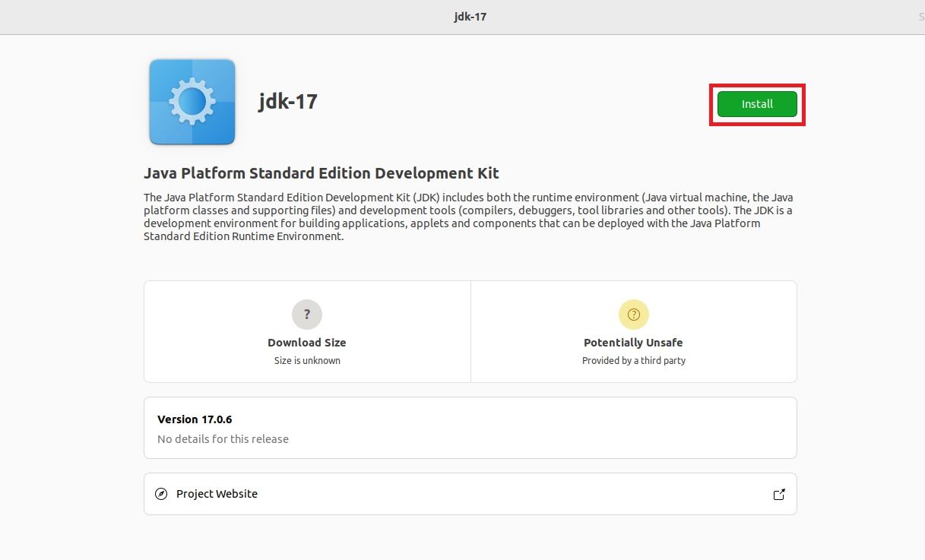Select the Download Size information tile

(307, 331)
